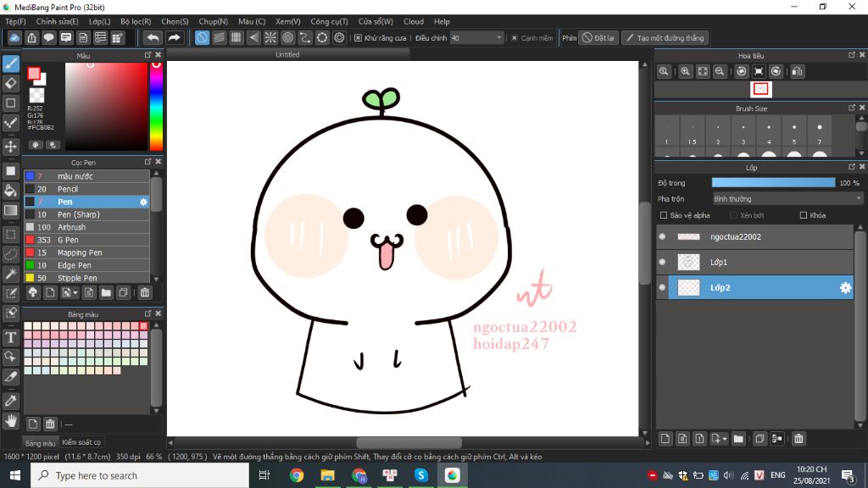Toggle Khử răng cưa anti-aliasing checkbox

point(359,37)
